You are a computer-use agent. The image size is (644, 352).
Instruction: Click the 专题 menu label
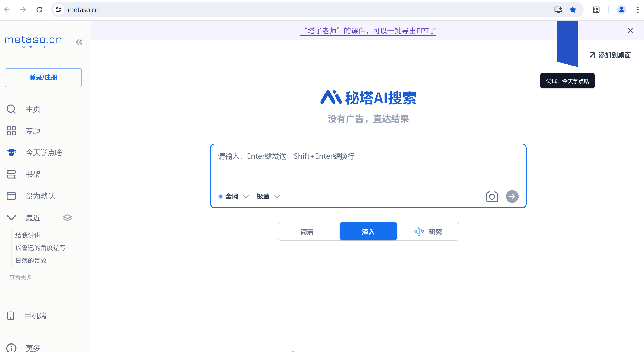pyautogui.click(x=33, y=131)
